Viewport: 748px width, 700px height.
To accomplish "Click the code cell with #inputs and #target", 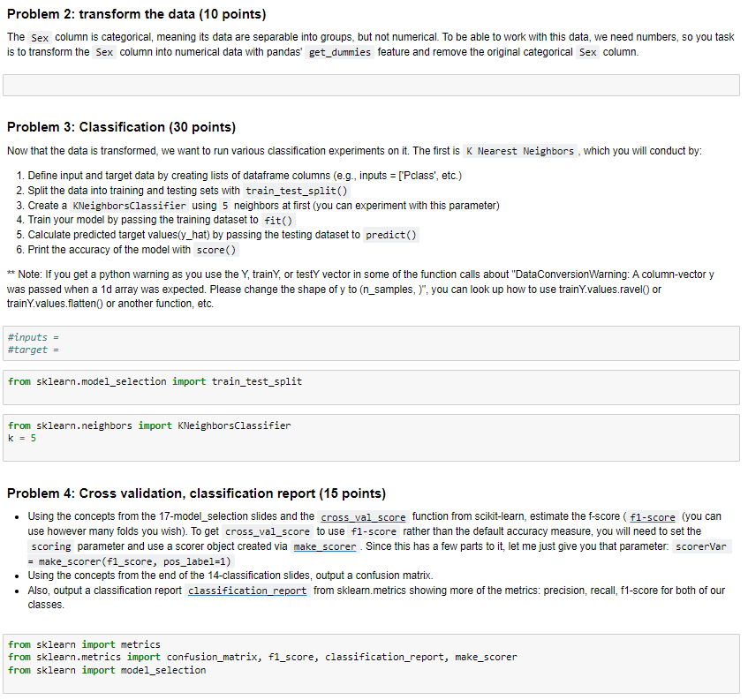I will click(x=371, y=343).
